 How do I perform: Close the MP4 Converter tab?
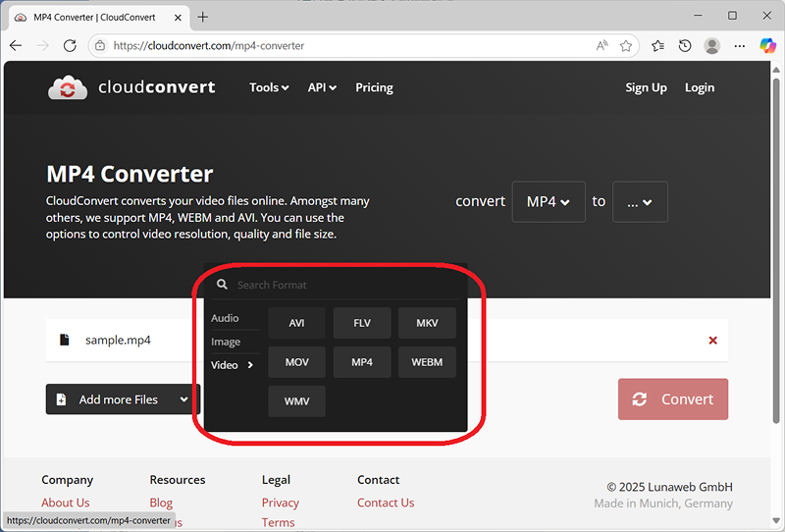pyautogui.click(x=178, y=18)
